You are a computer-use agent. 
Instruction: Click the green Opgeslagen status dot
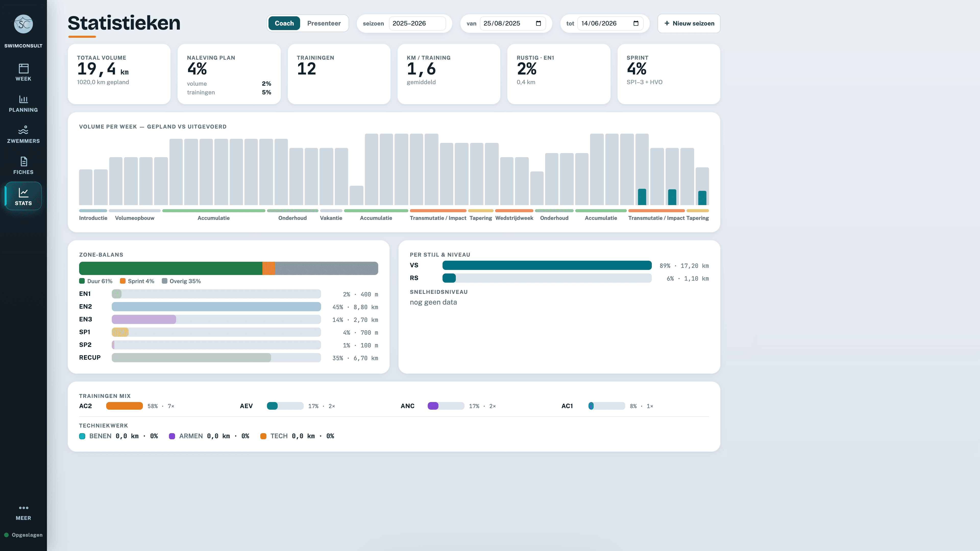click(x=6, y=535)
